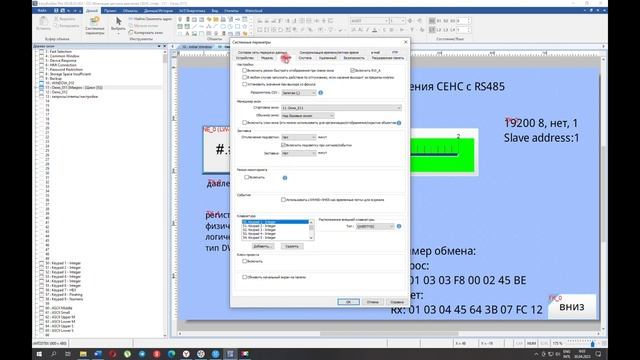
Task: Click the taskbar search icon
Action: pyautogui.click(x=53, y=354)
